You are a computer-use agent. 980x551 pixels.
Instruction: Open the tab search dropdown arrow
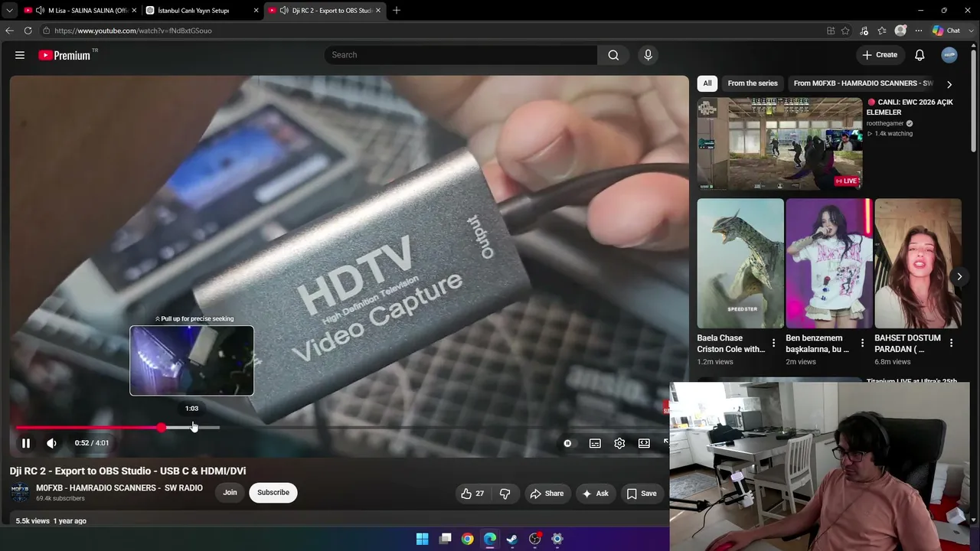(9, 11)
